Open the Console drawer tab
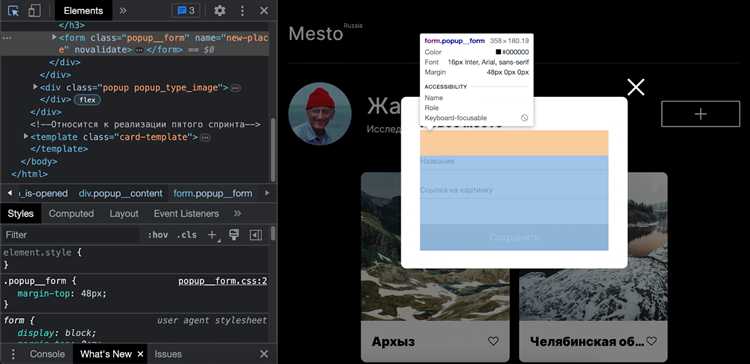Image resolution: width=750 pixels, height=364 pixels. [47, 354]
